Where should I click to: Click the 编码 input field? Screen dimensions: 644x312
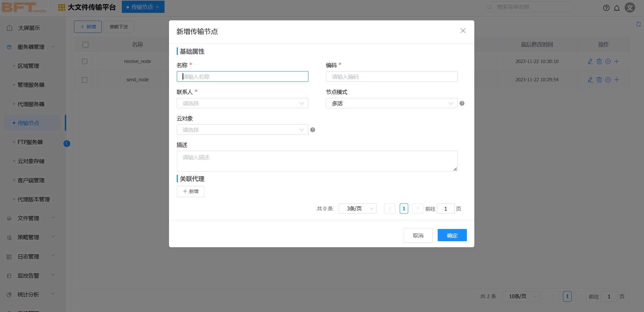391,77
